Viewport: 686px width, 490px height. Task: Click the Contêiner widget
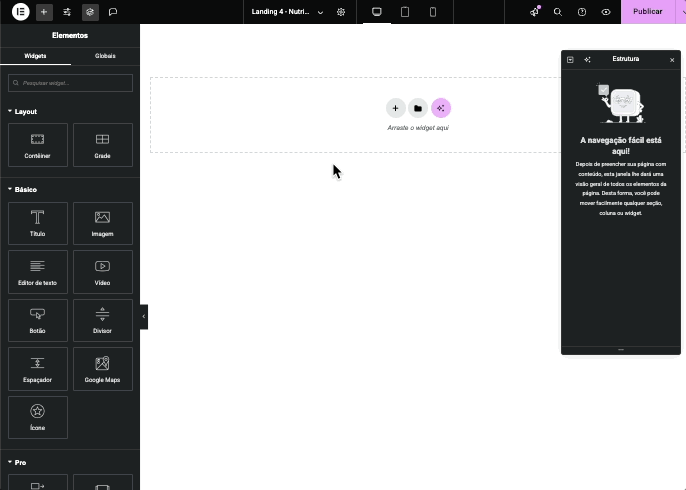37,144
